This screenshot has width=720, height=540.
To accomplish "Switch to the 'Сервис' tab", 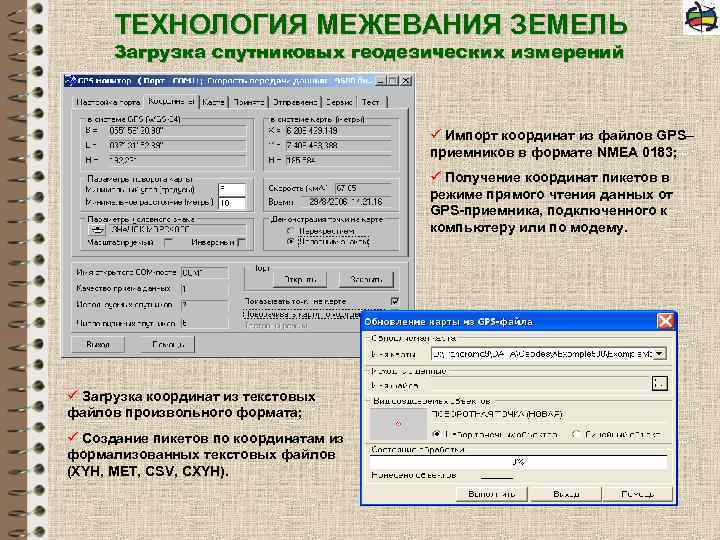I will [339, 102].
